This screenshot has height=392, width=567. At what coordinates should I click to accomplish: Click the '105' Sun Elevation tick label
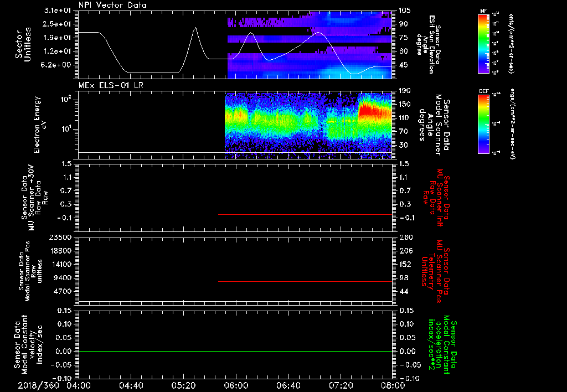coord(405,11)
